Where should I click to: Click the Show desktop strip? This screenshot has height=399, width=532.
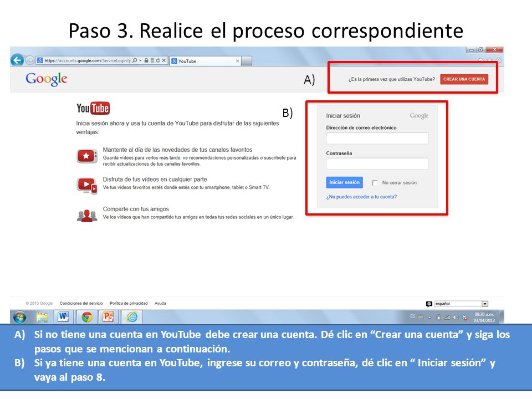click(x=502, y=317)
